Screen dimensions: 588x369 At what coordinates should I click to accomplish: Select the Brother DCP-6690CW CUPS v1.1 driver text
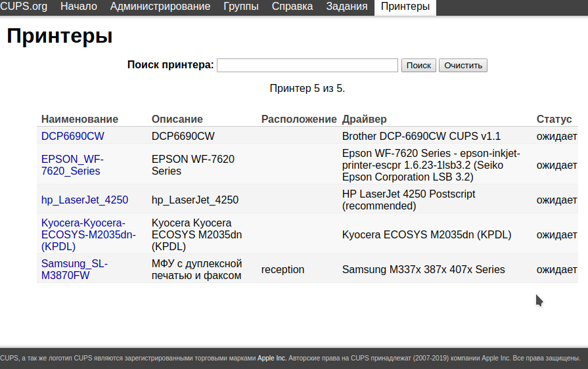point(421,136)
